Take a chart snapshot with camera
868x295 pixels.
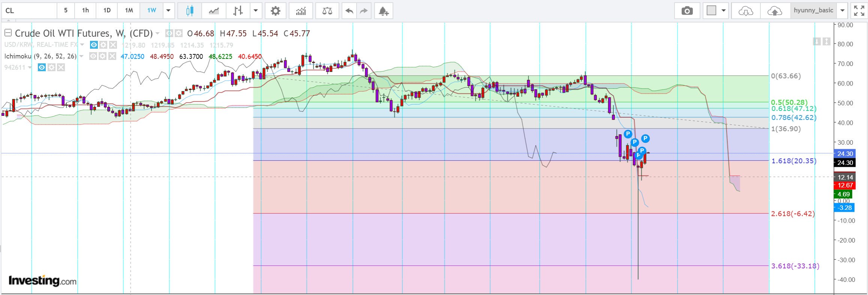tap(687, 11)
